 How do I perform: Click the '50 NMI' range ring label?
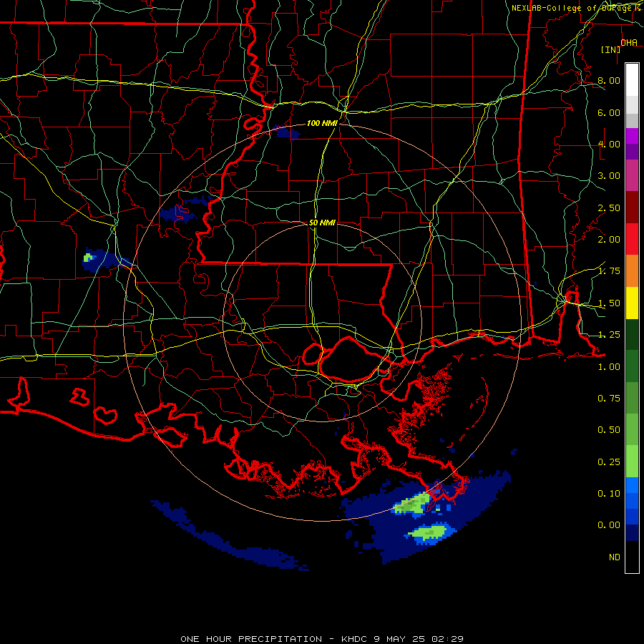tap(322, 223)
